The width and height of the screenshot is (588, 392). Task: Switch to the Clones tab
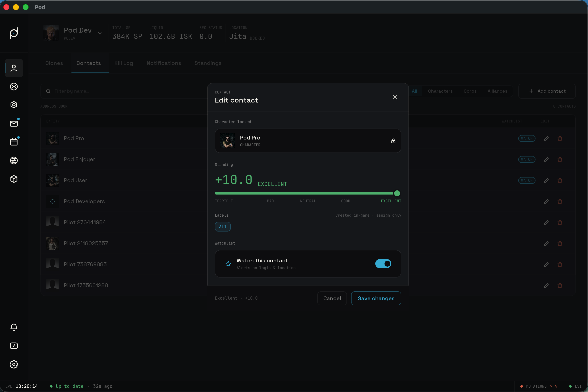(54, 63)
